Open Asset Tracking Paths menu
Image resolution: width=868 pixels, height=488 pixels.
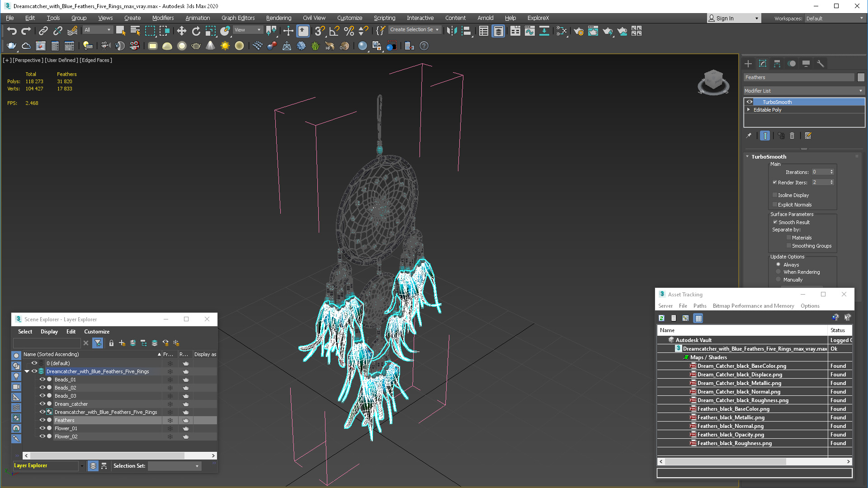point(700,306)
